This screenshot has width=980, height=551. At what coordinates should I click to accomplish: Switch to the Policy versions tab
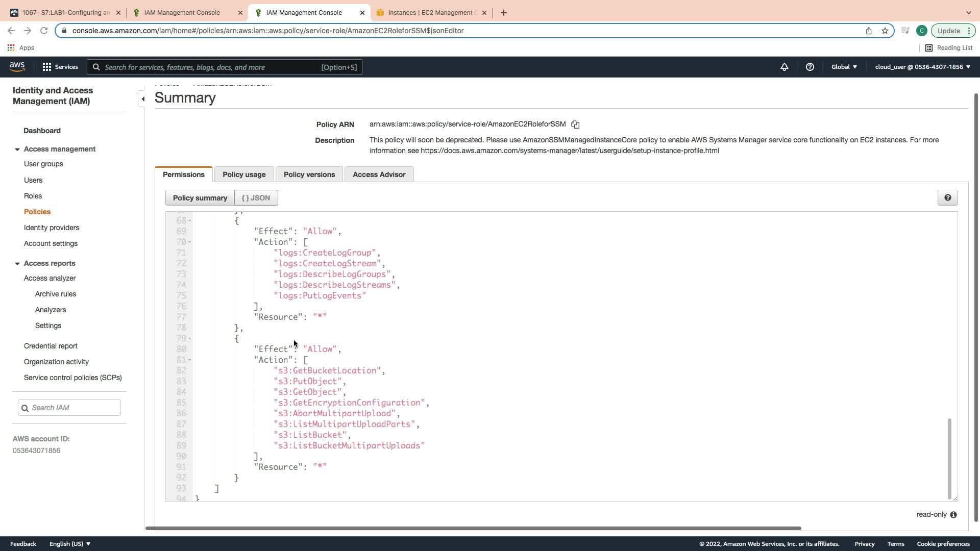309,174
